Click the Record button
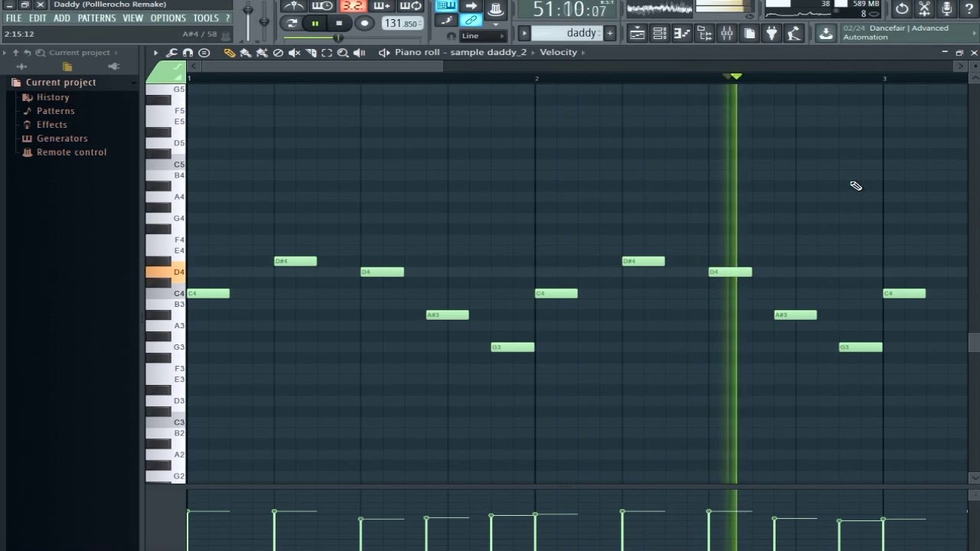 364,24
